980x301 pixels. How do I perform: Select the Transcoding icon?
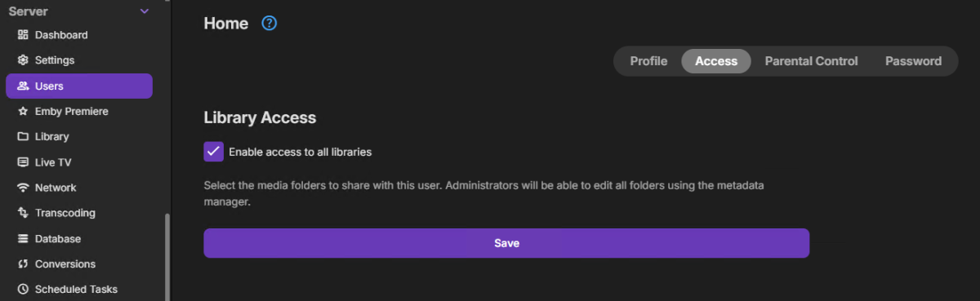click(x=23, y=213)
